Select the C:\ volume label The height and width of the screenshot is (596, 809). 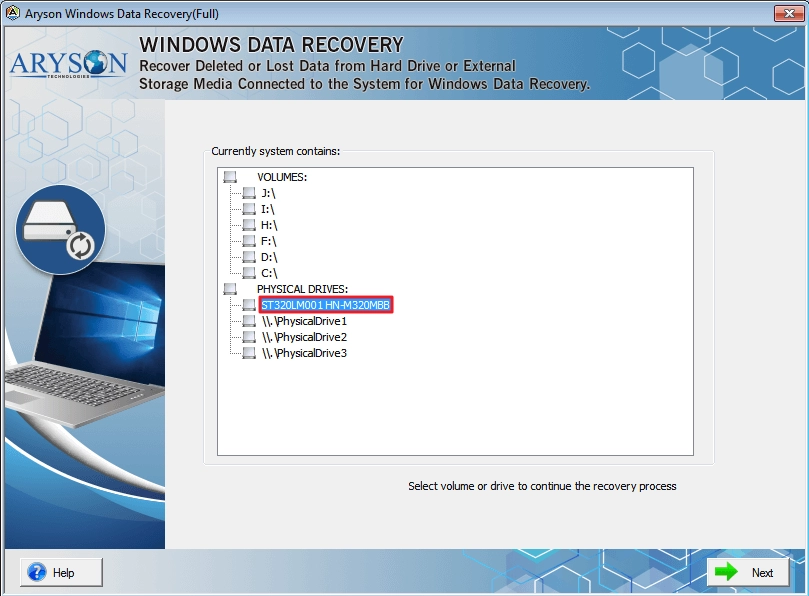coord(269,273)
